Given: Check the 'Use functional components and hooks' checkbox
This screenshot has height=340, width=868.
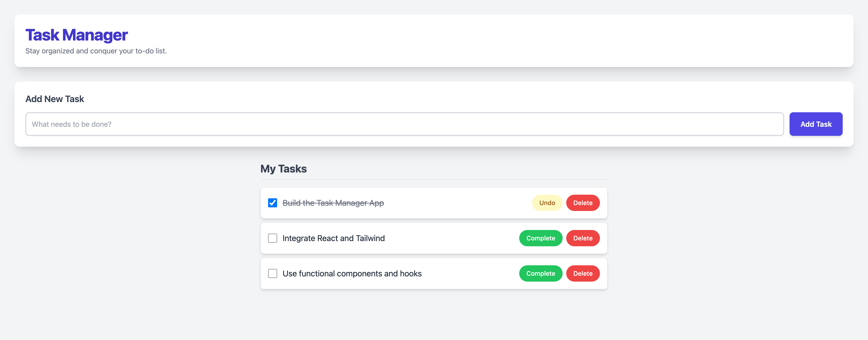Looking at the screenshot, I should 272,273.
